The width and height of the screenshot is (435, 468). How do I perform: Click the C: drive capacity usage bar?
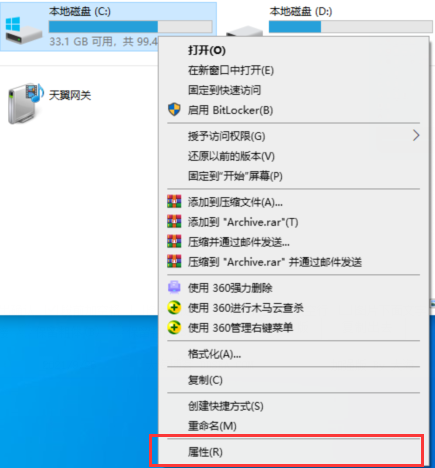[x=130, y=27]
